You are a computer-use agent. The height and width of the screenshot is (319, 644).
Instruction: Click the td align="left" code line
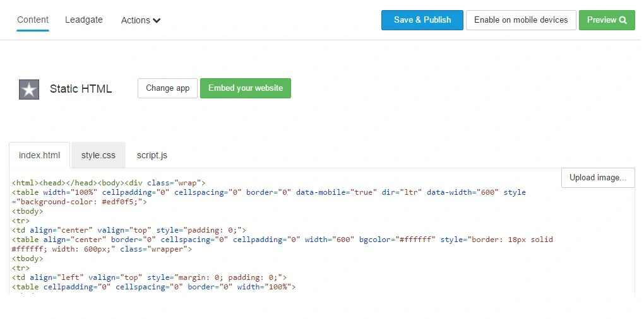point(149,277)
